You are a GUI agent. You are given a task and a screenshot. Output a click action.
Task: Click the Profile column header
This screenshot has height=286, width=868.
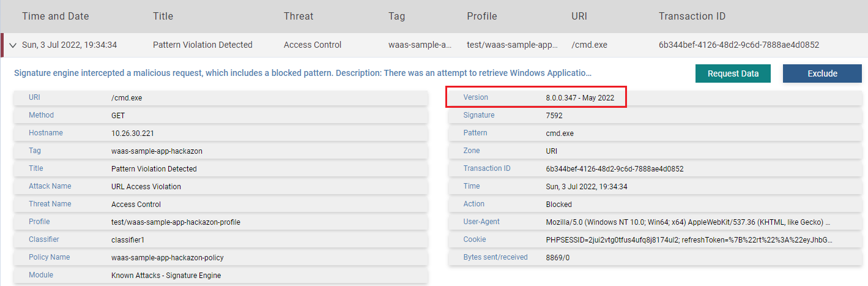coord(482,17)
